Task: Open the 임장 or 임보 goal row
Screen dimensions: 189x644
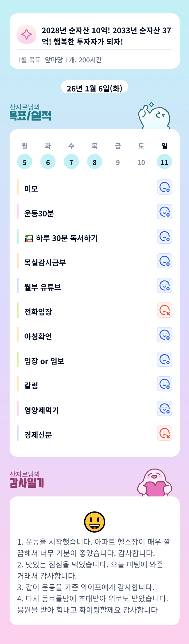Action: [x=44, y=361]
